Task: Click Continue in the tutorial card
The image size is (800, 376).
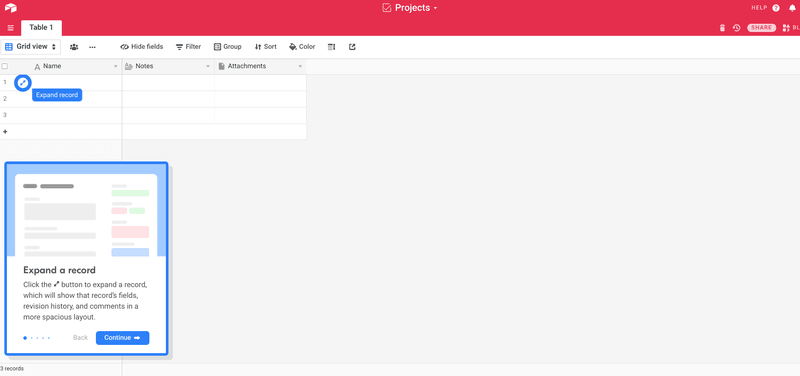Action: pyautogui.click(x=122, y=338)
